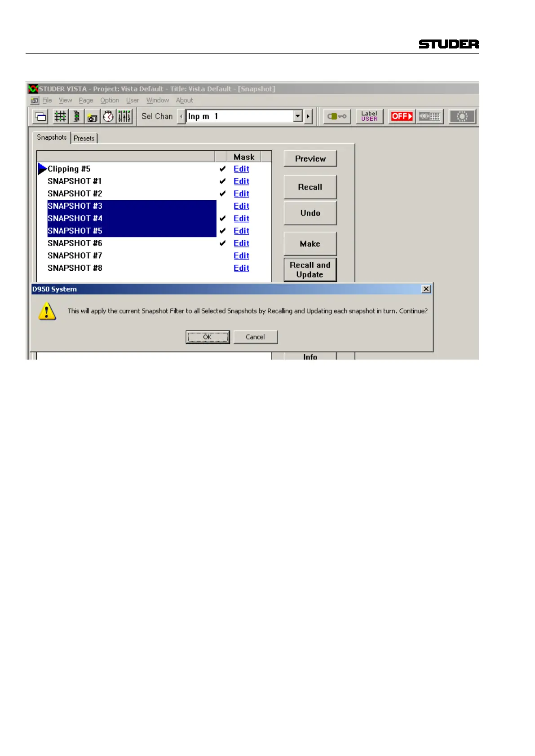The height and width of the screenshot is (756, 535).
Task: Click the link keyboard toolbar icon
Action: coord(430,117)
